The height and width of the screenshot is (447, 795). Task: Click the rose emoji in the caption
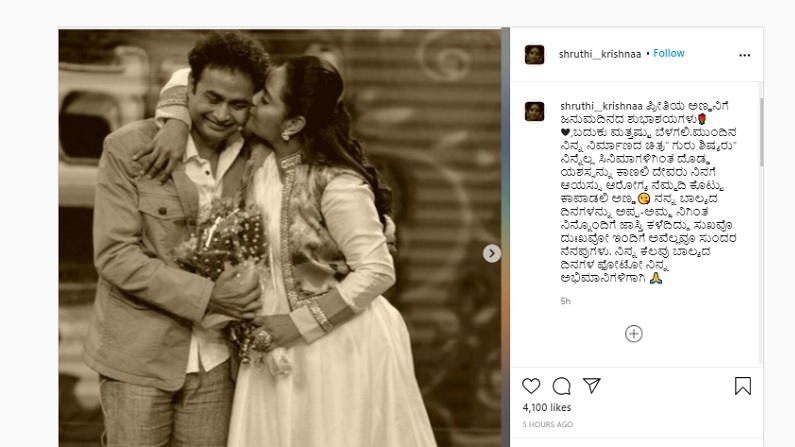coord(702,119)
